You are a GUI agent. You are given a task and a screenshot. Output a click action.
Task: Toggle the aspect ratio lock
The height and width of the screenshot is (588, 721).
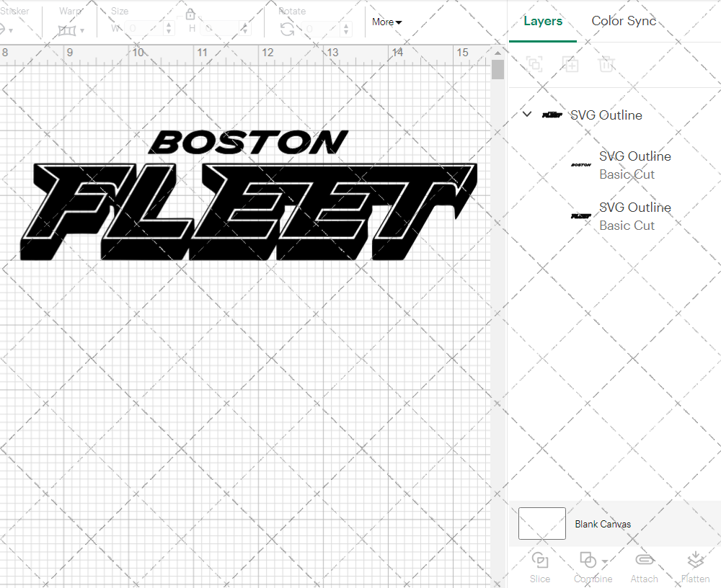[190, 14]
